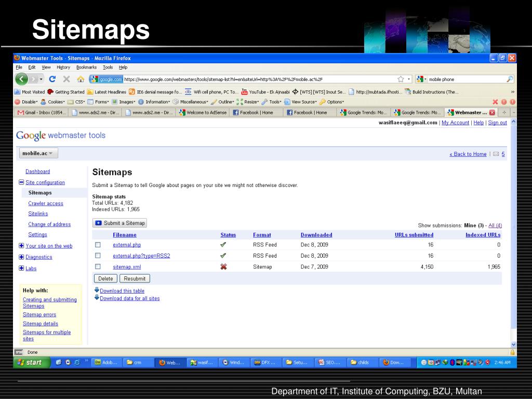Open the crm taskbar item
Viewport: 532px width, 399px height.
pyautogui.click(x=138, y=362)
